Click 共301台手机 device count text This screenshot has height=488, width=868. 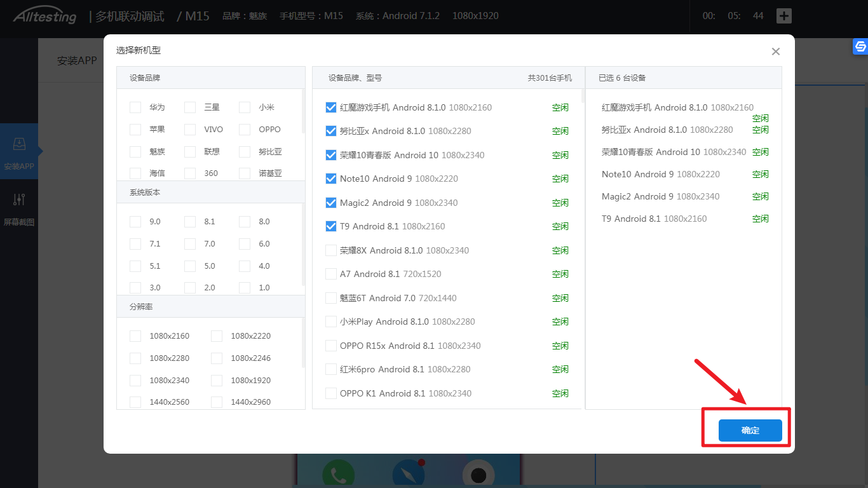click(550, 78)
